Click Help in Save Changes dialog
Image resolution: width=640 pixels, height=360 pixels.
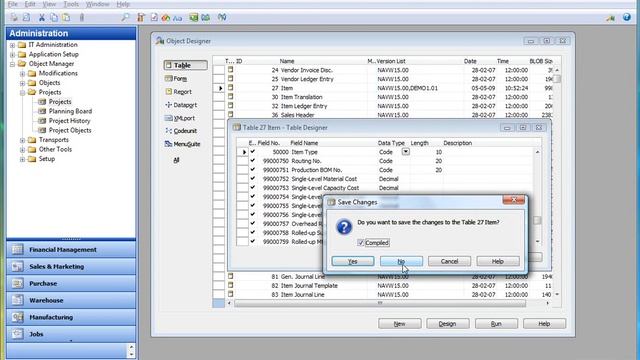pyautogui.click(x=498, y=261)
